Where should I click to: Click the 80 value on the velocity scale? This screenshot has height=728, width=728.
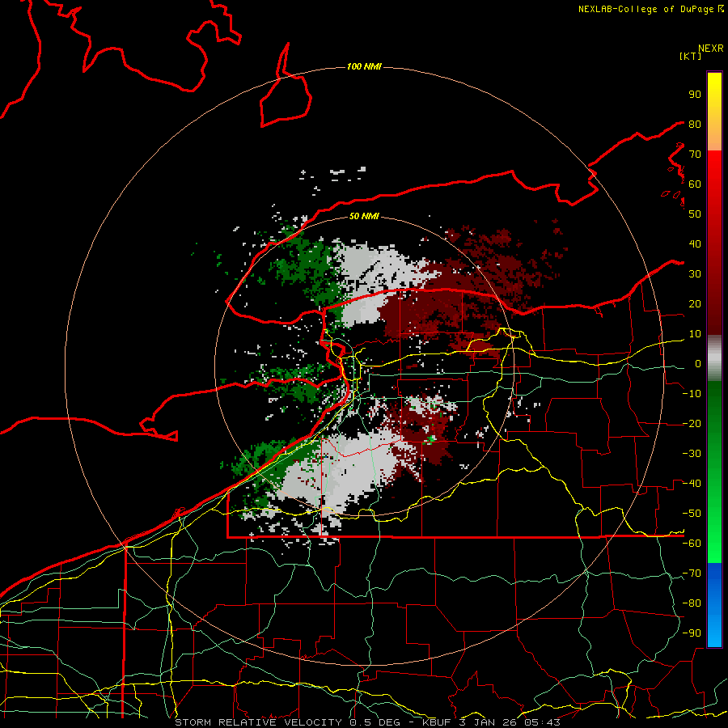point(695,124)
